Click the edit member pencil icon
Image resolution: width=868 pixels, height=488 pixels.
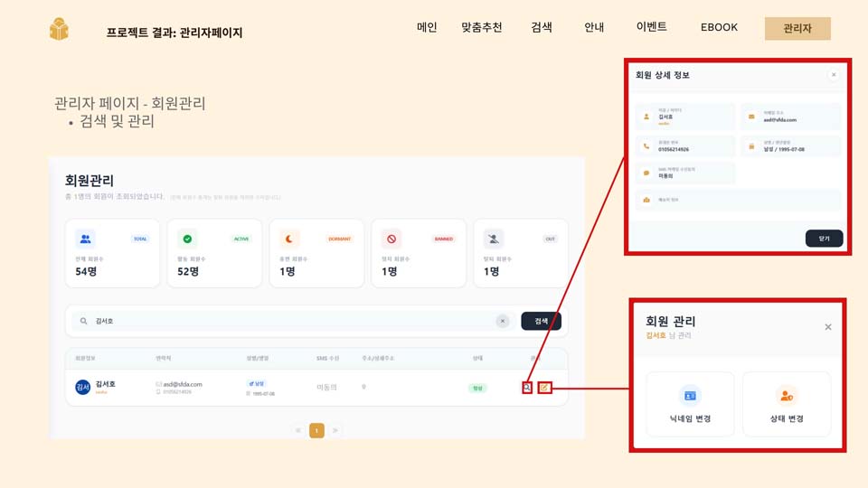click(x=544, y=388)
